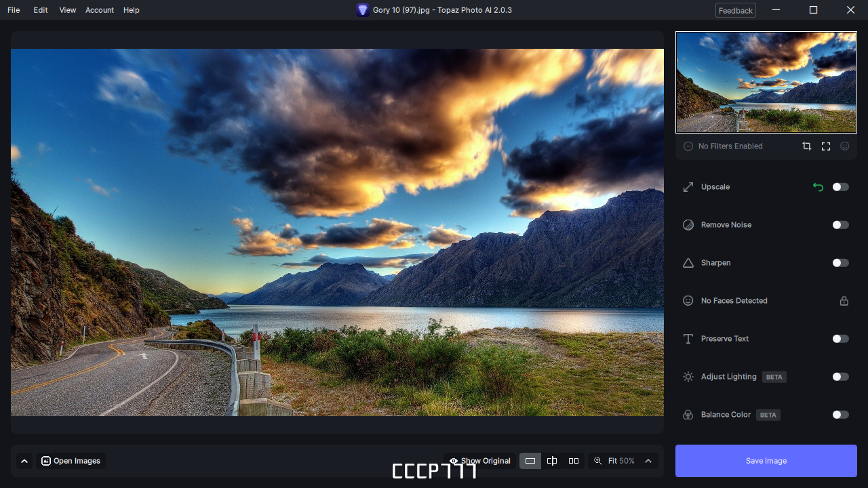Click the preview thumbnail at top right
This screenshot has height=488, width=868.
[766, 81]
